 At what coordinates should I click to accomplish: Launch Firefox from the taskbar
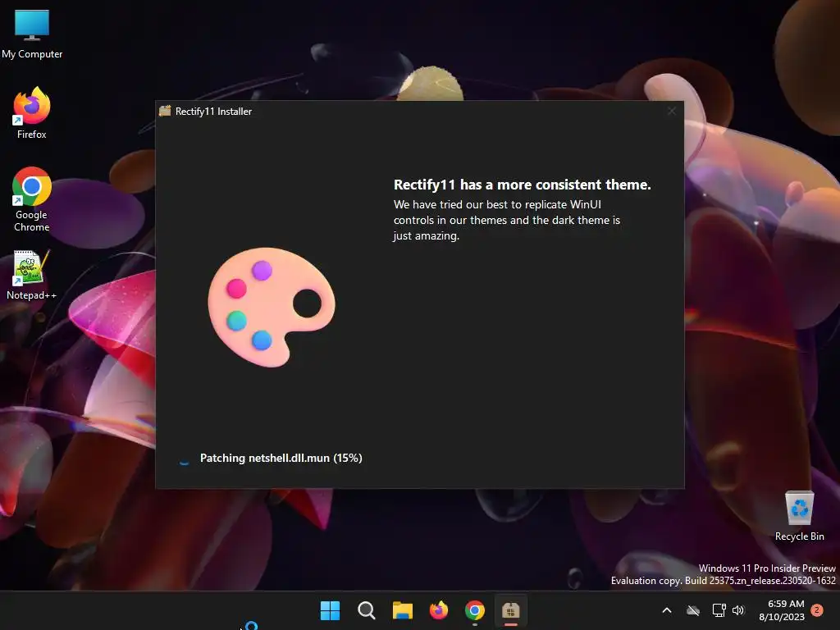(x=439, y=610)
